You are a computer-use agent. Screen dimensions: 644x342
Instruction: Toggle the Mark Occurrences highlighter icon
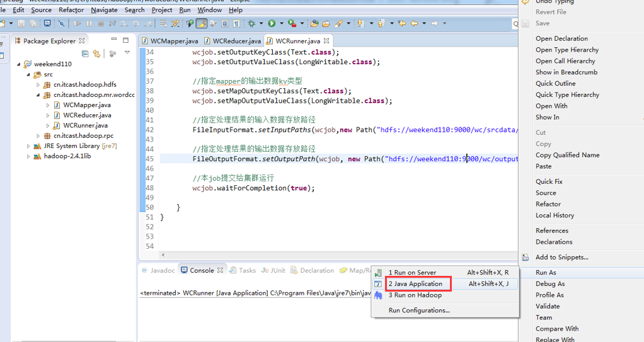(x=201, y=24)
